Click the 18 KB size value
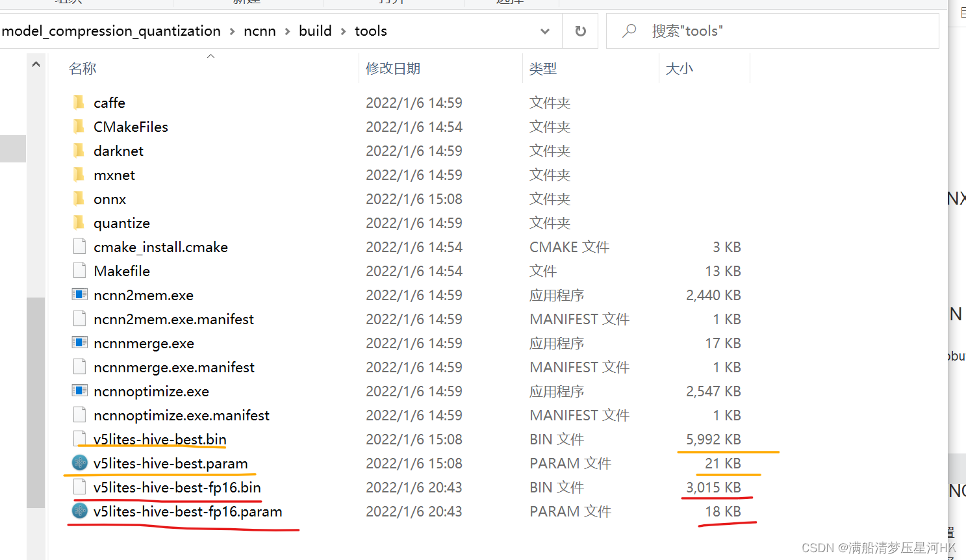This screenshot has height=560, width=966. [x=723, y=511]
